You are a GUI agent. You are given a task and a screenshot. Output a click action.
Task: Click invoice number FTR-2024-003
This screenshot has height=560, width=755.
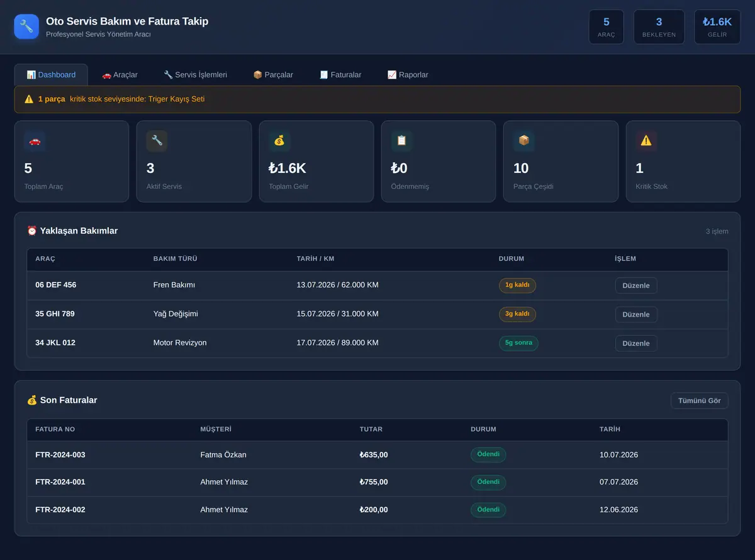pos(60,455)
